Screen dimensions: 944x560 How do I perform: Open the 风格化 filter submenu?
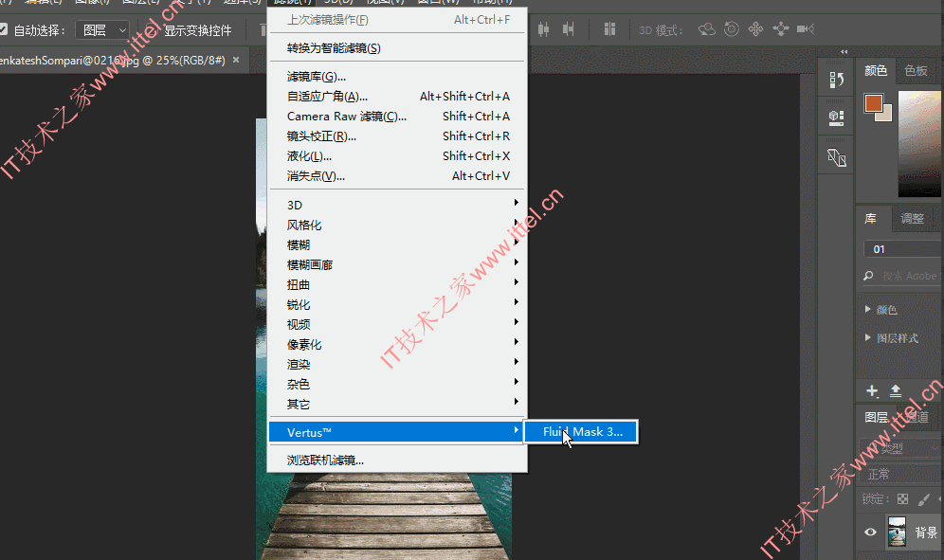click(397, 225)
